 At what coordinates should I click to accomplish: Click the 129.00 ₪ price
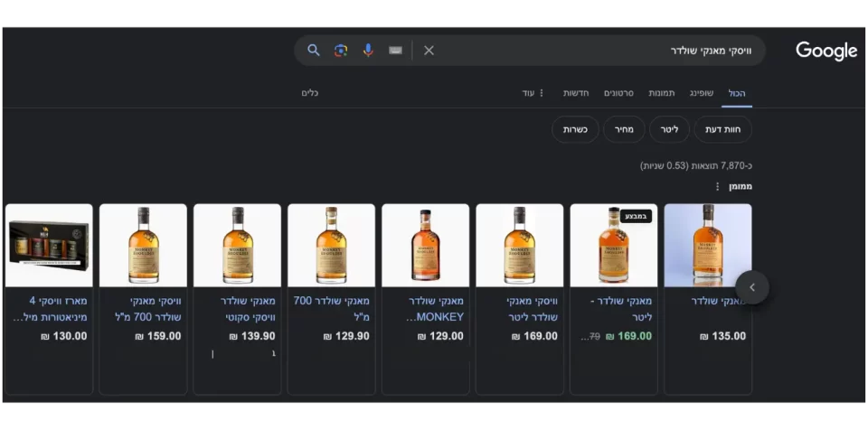pos(440,336)
